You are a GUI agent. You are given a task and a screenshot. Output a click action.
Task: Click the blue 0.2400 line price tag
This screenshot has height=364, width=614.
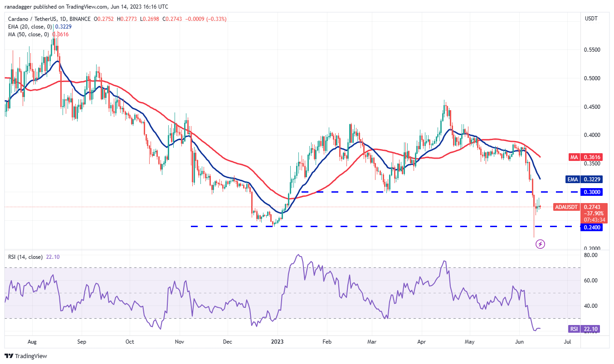[592, 228]
